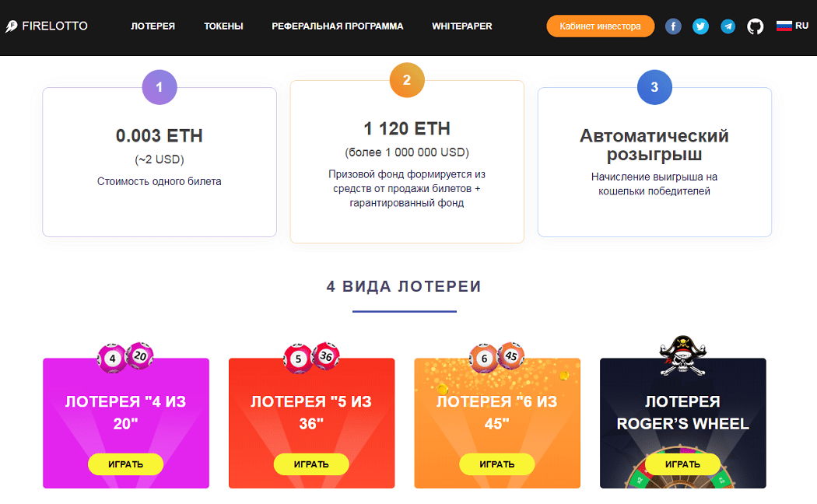Image resolution: width=817 pixels, height=504 pixels.
Task: Open the Лотерея menu item
Action: [x=153, y=26]
